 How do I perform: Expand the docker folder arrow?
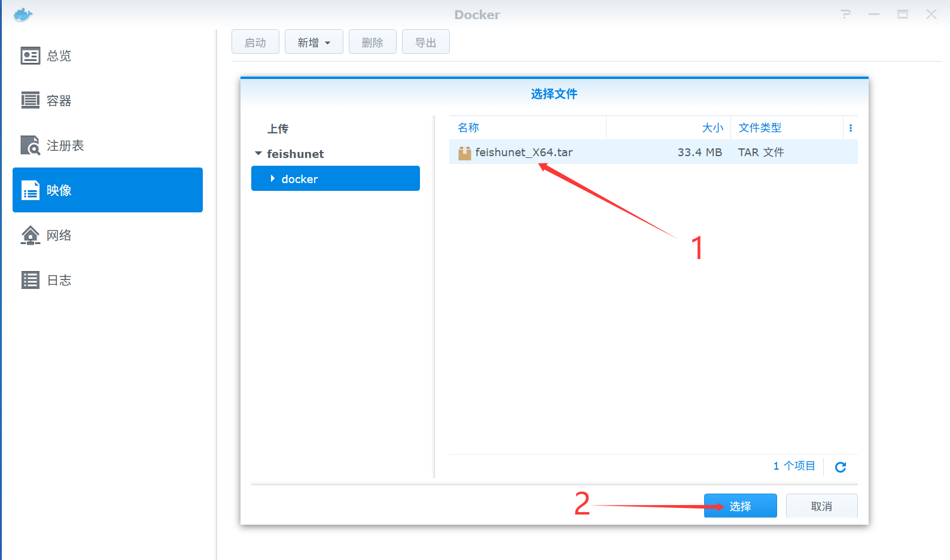point(273,179)
